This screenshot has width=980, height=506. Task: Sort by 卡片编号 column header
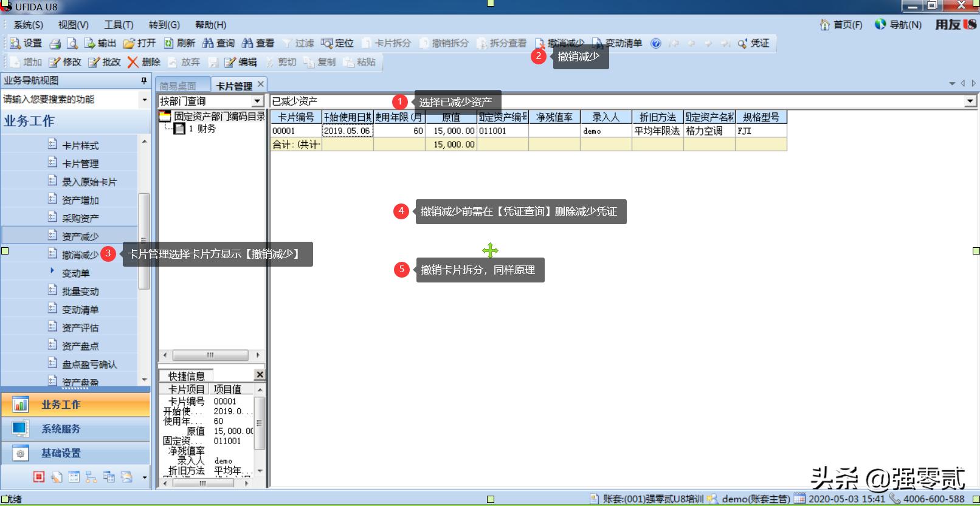[296, 117]
